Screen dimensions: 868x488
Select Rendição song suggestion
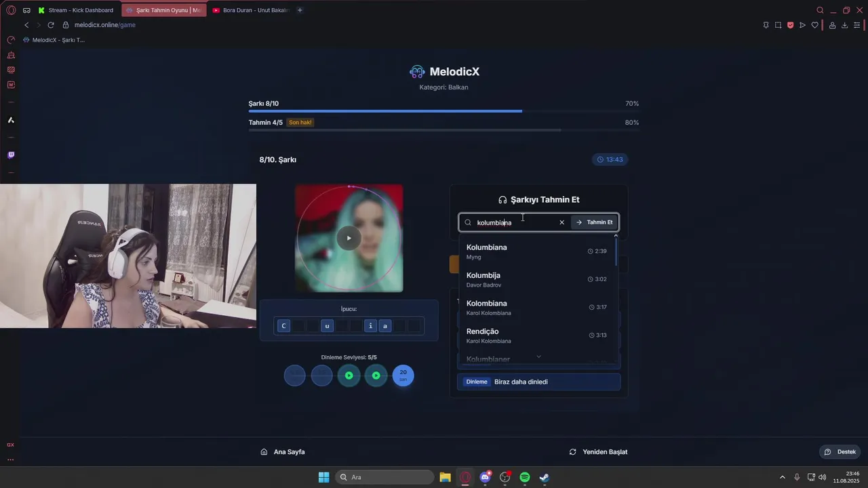tap(537, 335)
